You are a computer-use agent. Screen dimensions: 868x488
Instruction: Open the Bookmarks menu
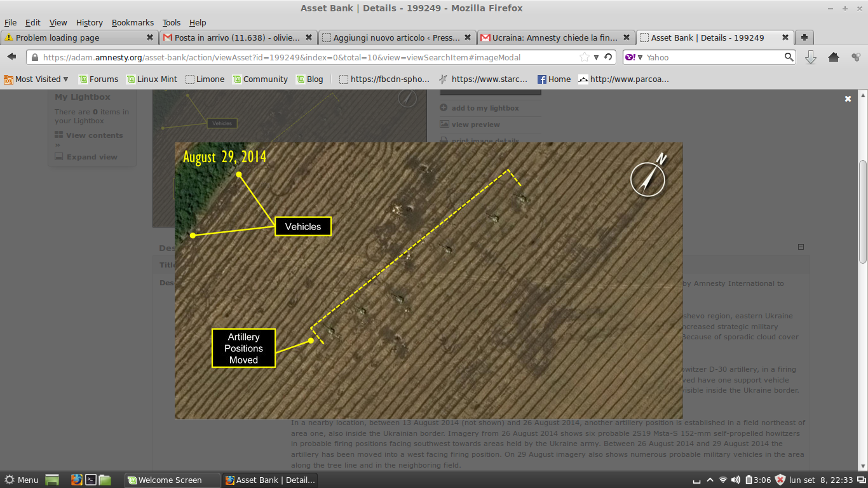[x=132, y=22]
